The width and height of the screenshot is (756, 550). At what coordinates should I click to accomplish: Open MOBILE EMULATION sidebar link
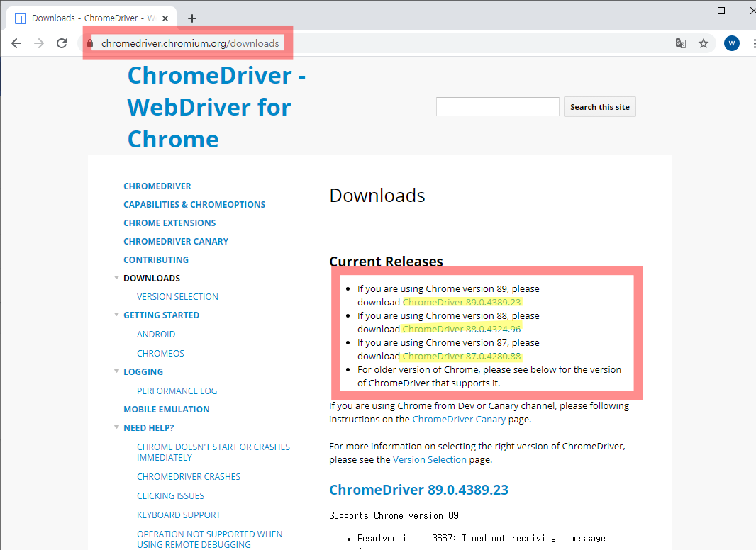point(167,409)
